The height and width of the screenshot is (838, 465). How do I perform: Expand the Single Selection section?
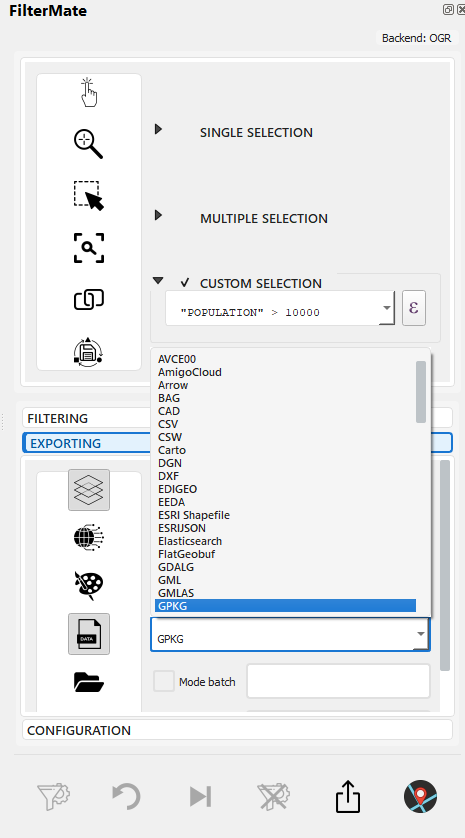[x=158, y=129]
